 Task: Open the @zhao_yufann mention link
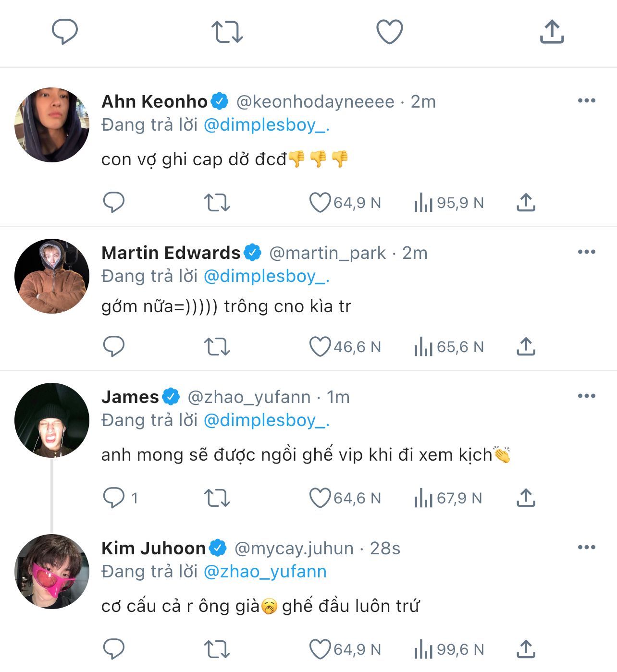tap(265, 572)
